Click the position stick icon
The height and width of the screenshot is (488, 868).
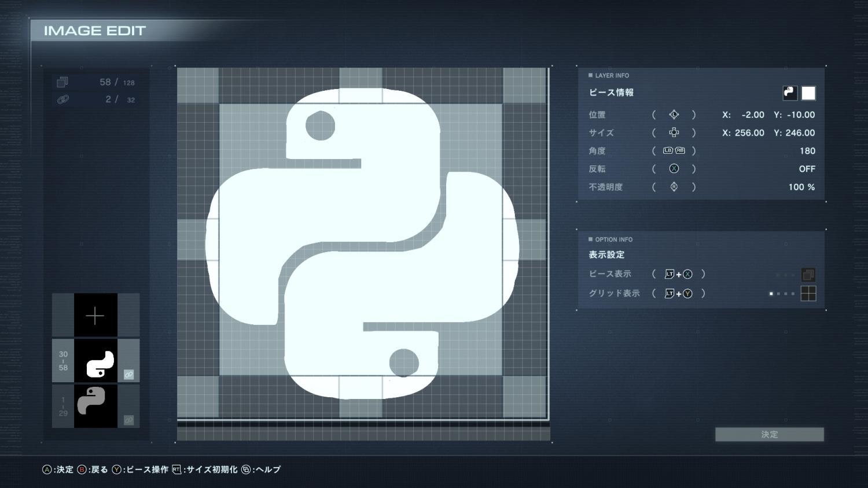[674, 114]
